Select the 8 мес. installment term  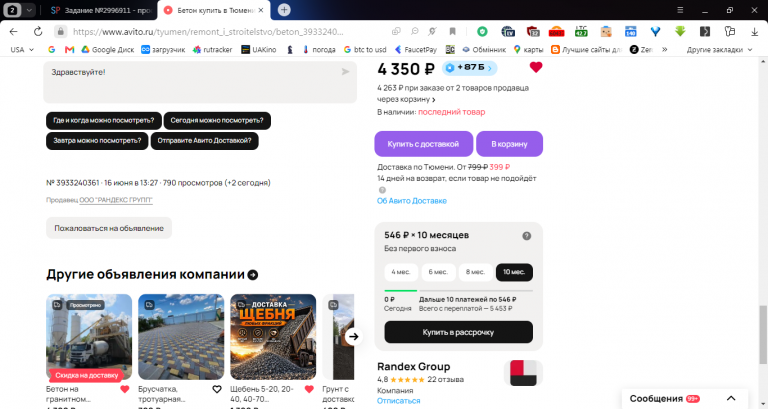pyautogui.click(x=475, y=272)
